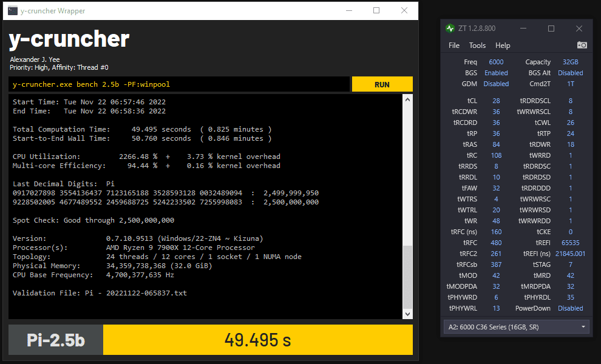Viewport: 601px width, 364px height.
Task: Click the tWTRL value 20
Action: pyautogui.click(x=496, y=210)
